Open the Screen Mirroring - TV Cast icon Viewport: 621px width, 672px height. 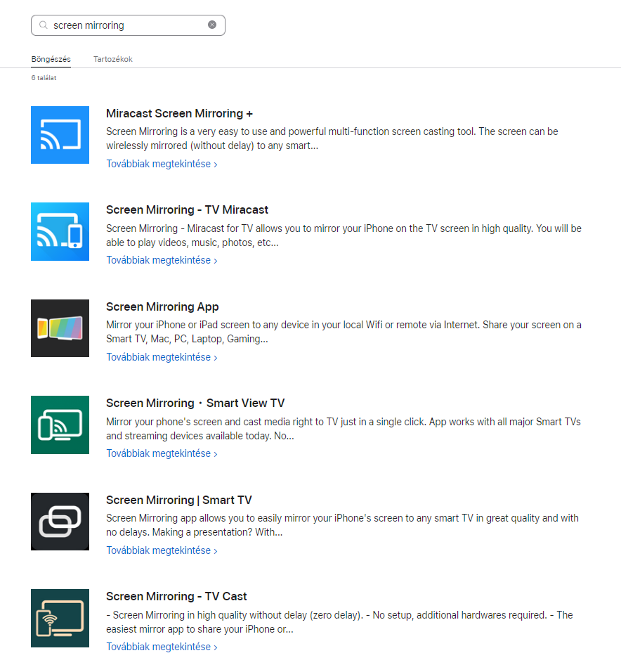(x=60, y=618)
